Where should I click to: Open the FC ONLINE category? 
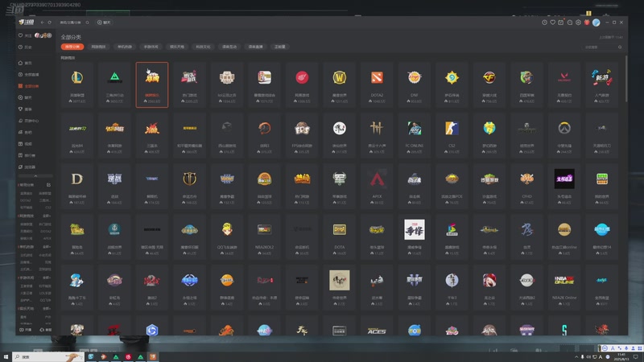pyautogui.click(x=414, y=135)
